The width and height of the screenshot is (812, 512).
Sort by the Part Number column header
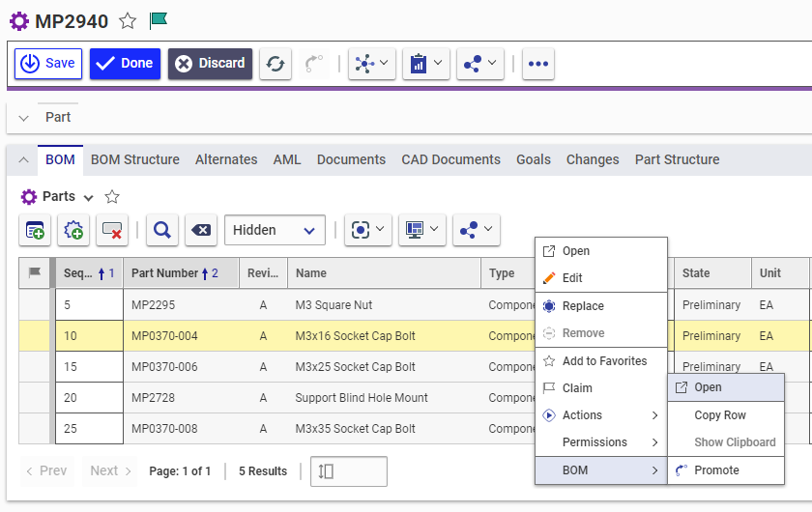[x=182, y=272]
